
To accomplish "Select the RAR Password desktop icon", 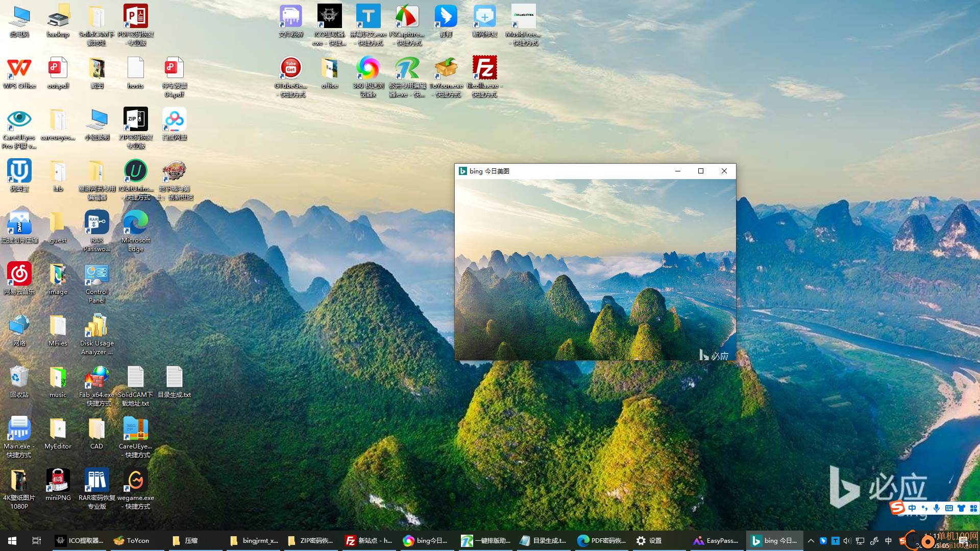I will 97,232.
